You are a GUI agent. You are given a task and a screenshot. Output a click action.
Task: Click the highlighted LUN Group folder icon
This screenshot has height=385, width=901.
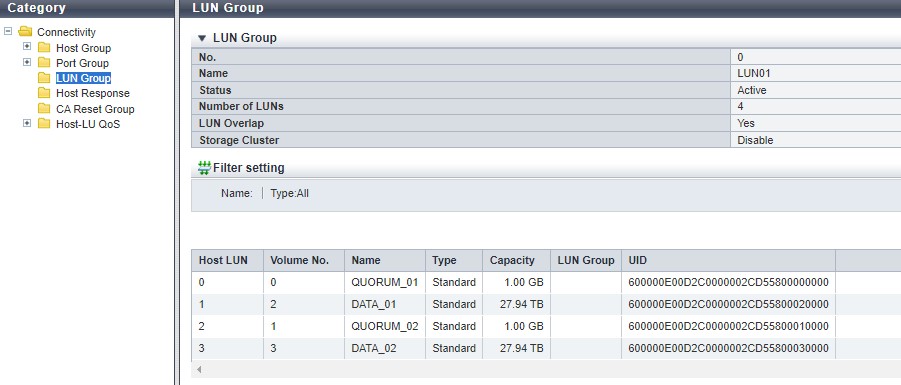[x=44, y=78]
